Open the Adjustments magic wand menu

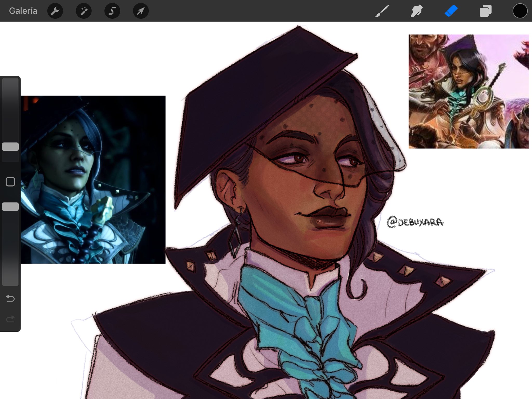84,11
